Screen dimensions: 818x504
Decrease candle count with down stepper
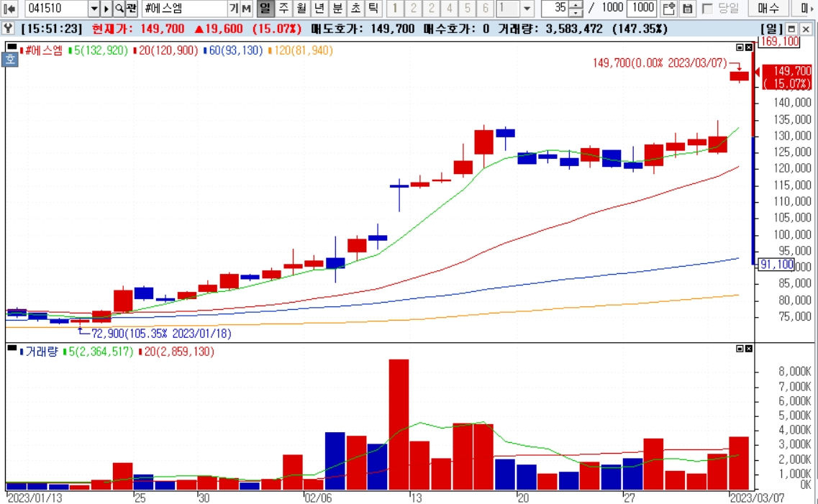(576, 12)
